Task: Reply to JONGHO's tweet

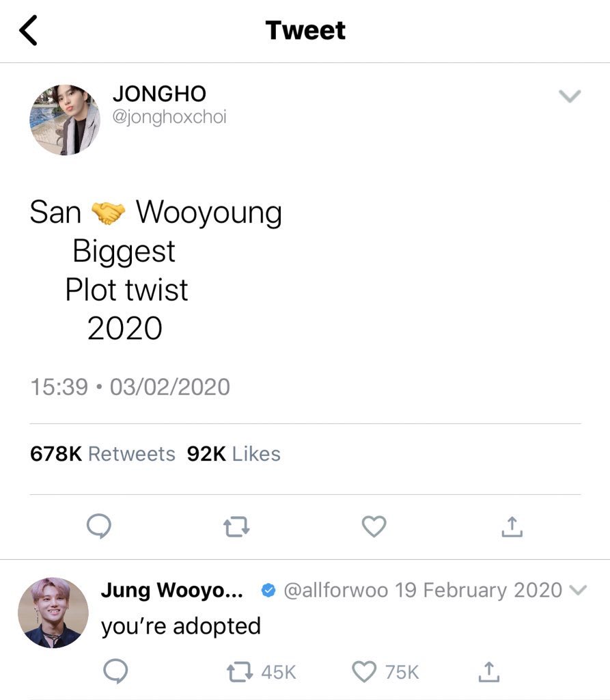Action: point(99,526)
